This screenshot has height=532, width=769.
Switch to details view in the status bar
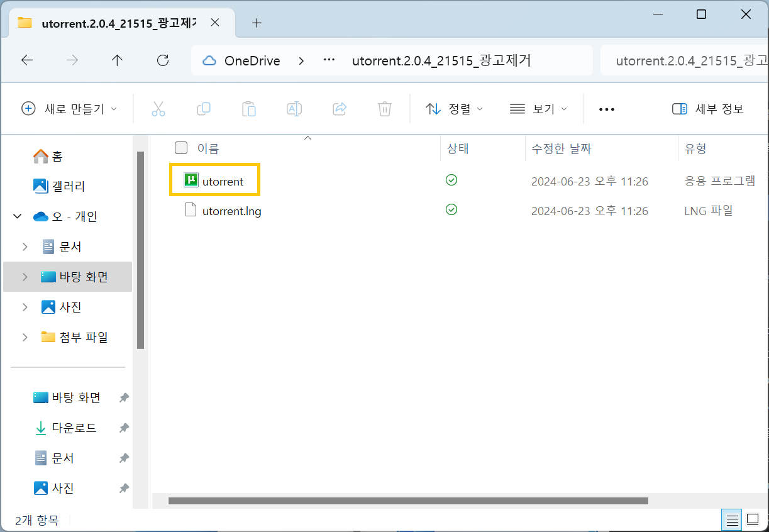click(x=733, y=520)
